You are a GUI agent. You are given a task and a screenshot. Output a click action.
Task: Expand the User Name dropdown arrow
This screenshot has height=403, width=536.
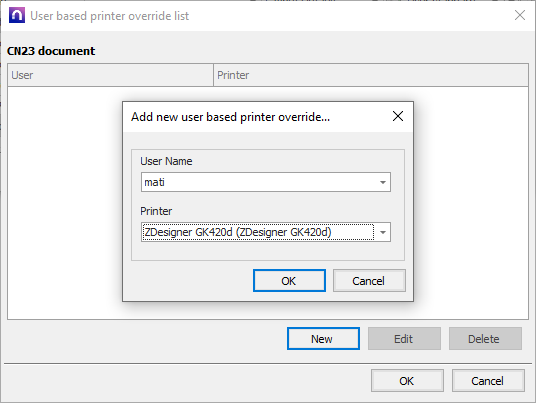coord(383,182)
